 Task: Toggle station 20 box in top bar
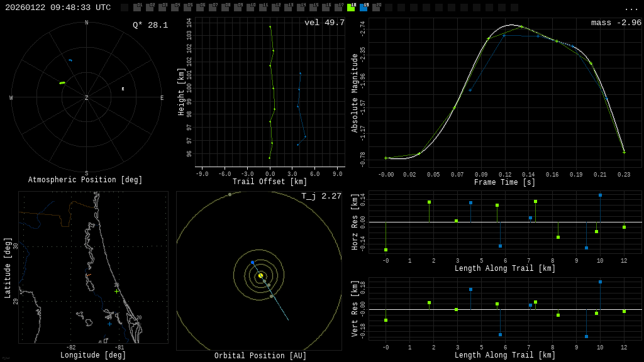tap(376, 8)
